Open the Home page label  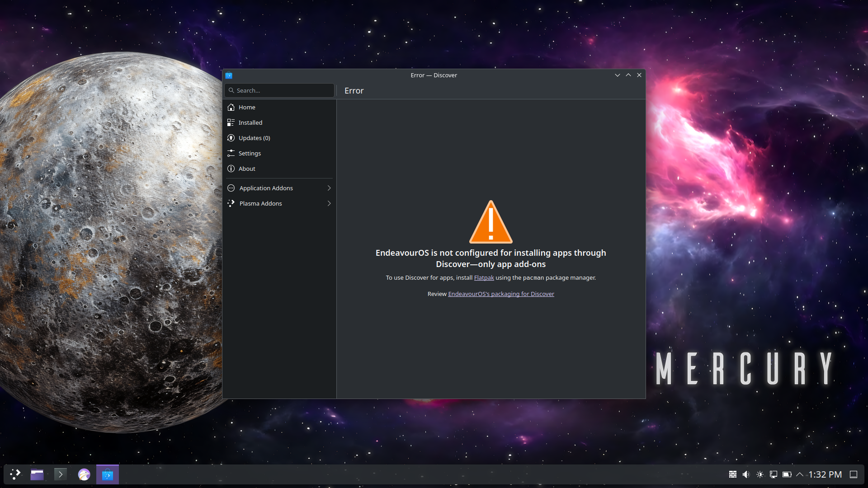tap(247, 107)
